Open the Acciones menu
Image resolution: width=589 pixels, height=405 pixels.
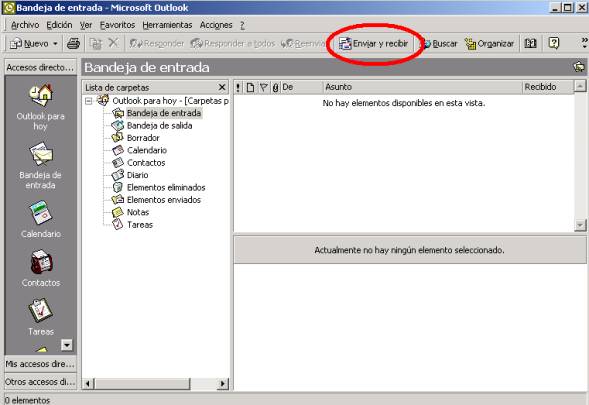[x=216, y=25]
